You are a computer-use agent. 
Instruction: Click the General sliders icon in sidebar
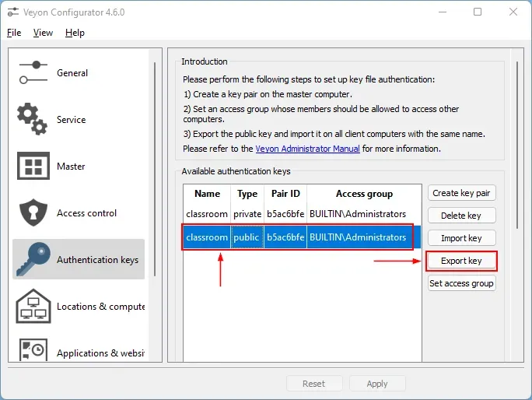33,72
